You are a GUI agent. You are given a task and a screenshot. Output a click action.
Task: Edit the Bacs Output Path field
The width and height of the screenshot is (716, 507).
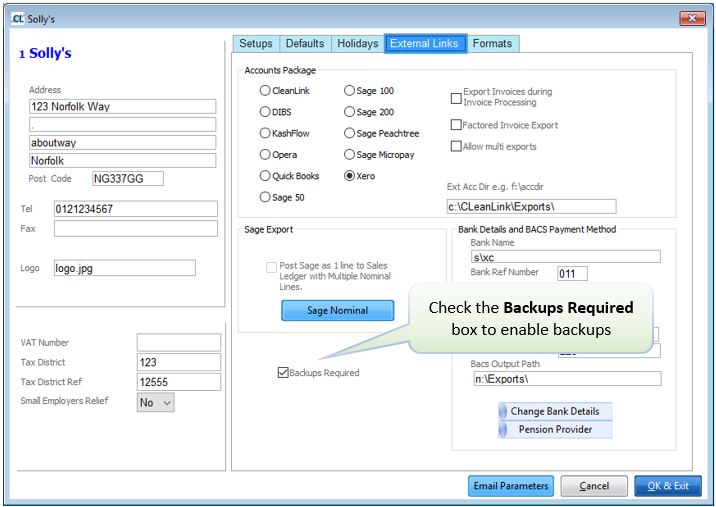pyautogui.click(x=568, y=379)
